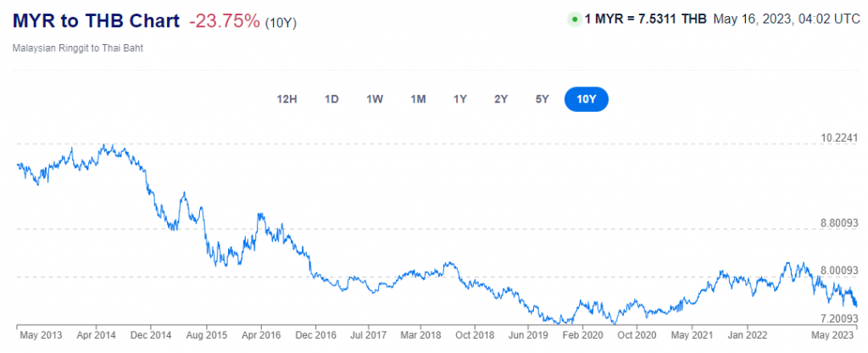Image resolution: width=868 pixels, height=353 pixels.
Task: Switch to the 1Y range
Action: [460, 99]
